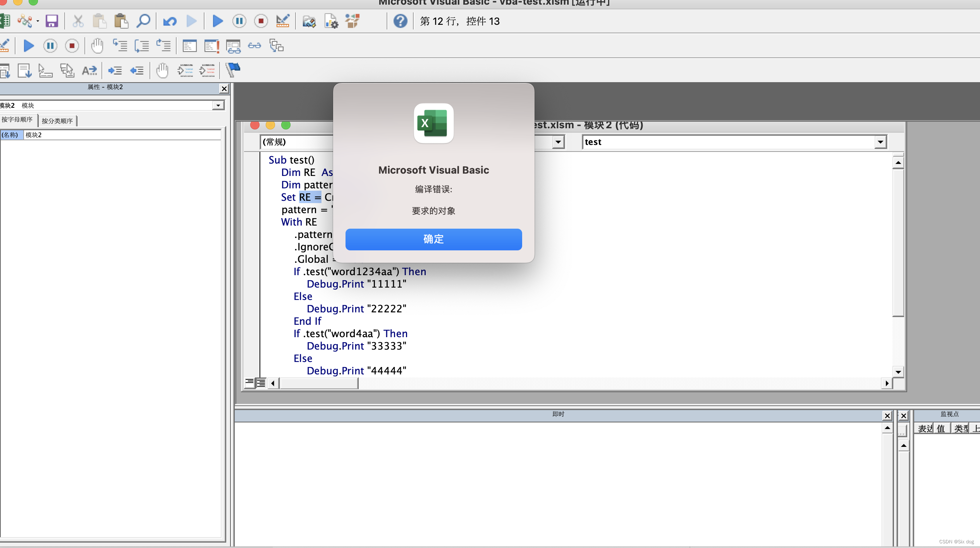Click the Break pause icon in top toolbar

point(239,21)
